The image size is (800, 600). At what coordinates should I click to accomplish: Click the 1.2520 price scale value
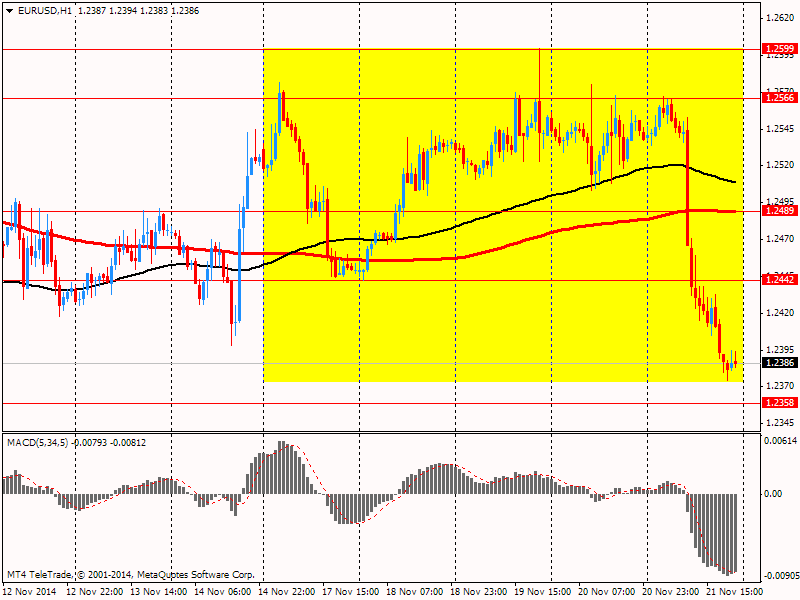[x=780, y=165]
